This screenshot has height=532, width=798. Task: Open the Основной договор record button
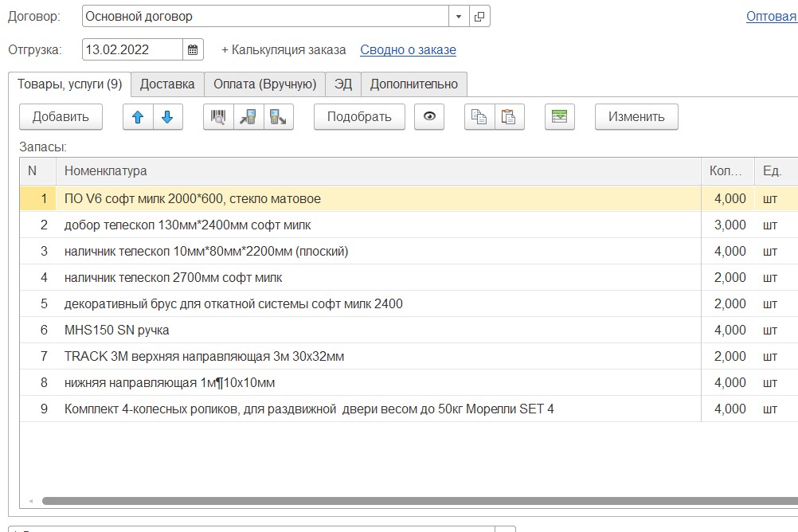click(479, 16)
